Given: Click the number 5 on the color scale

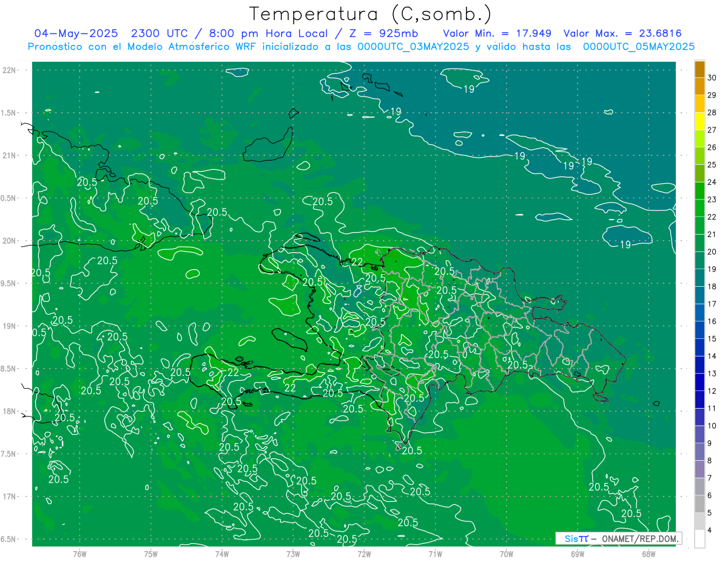Looking at the screenshot, I should tap(710, 513).
